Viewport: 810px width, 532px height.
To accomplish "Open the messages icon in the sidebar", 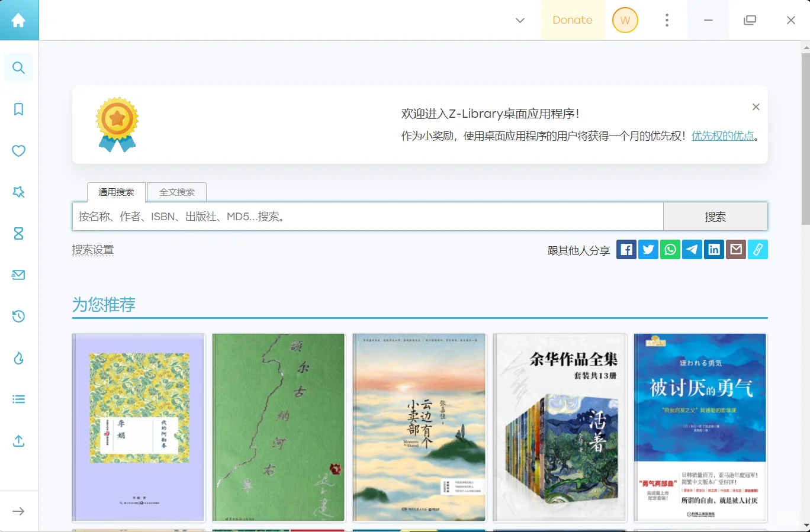I will pos(18,275).
